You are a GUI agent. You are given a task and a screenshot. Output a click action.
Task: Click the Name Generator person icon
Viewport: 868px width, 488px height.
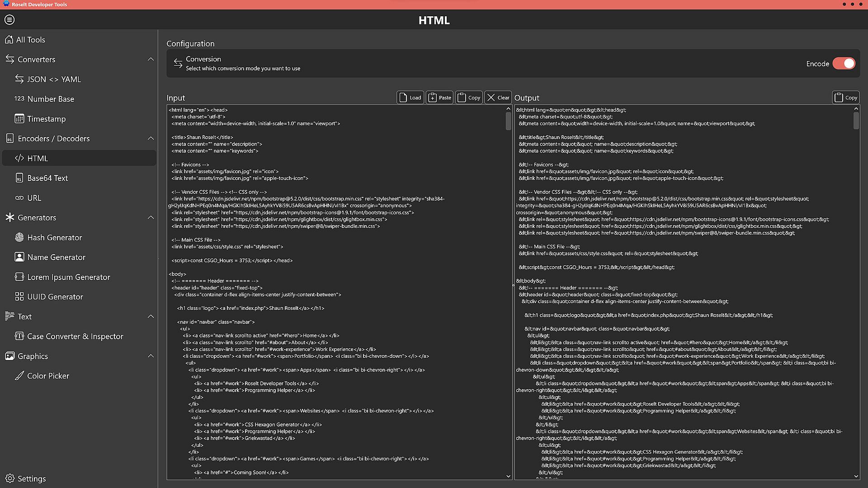19,257
